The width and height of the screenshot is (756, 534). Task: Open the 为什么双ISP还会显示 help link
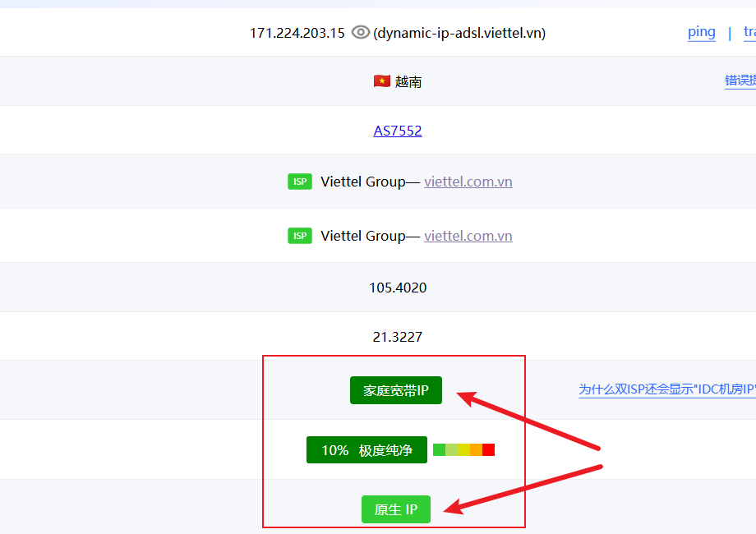(666, 389)
